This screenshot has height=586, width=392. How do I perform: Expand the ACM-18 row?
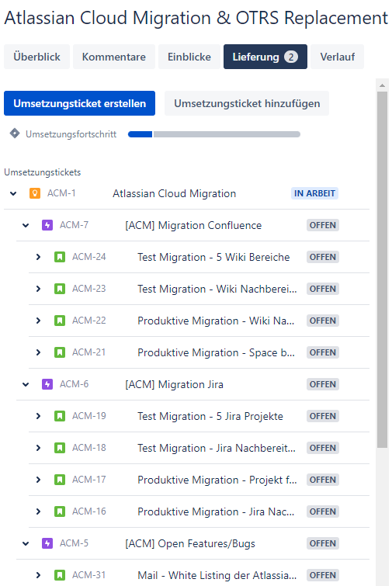click(x=38, y=448)
